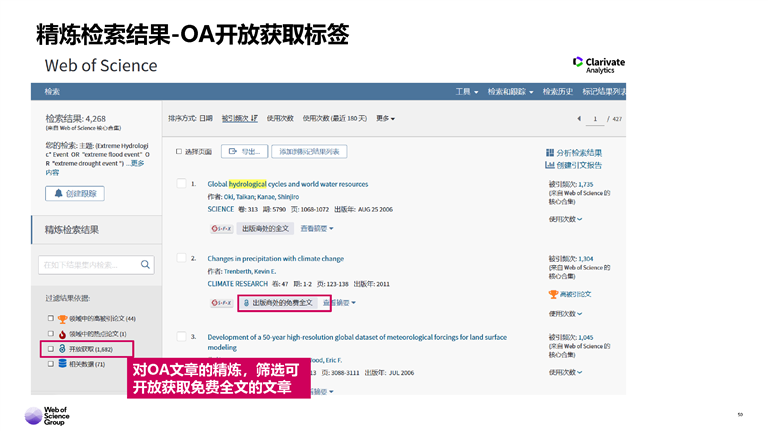768x431 pixels.
Task: Click the CLIMATE RESEARCH journal link
Action: pyautogui.click(x=238, y=284)
